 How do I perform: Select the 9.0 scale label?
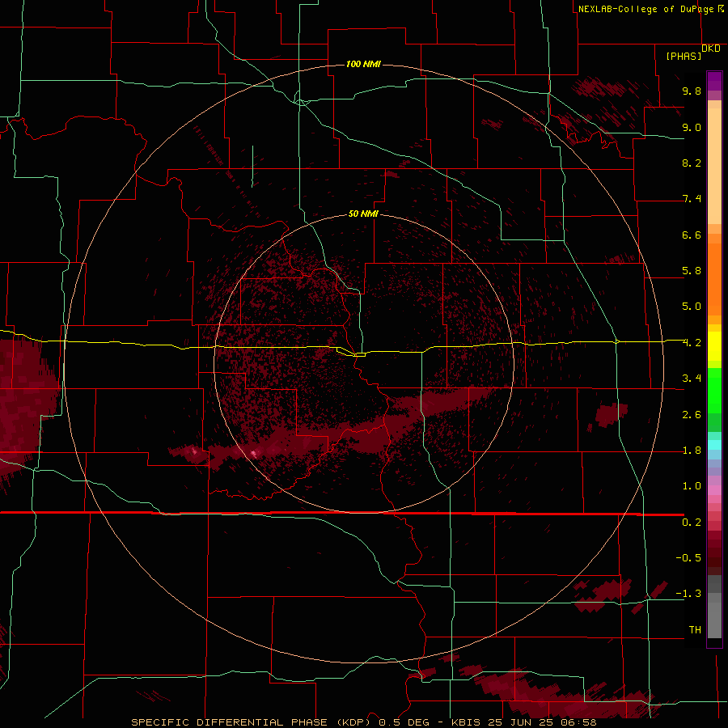pos(692,127)
